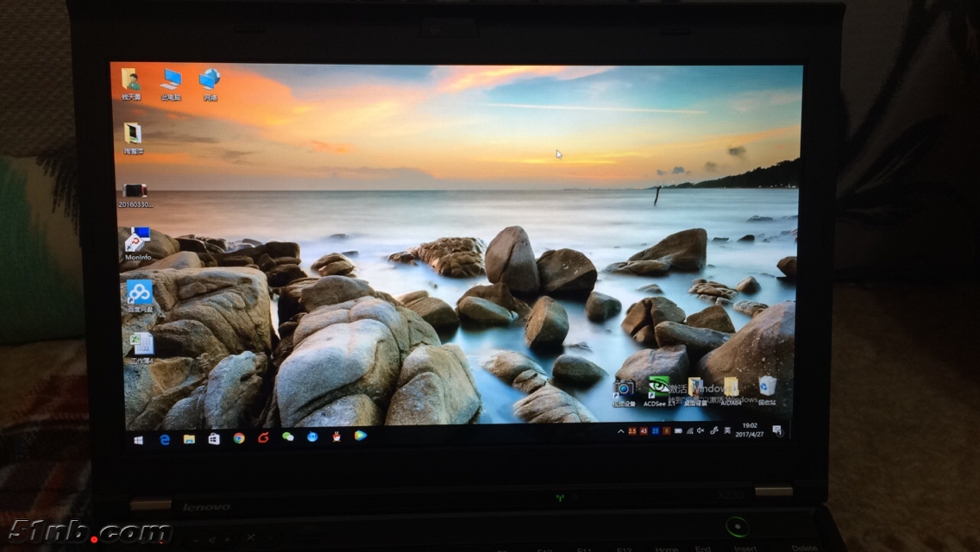Open the AIDA64 folder on the desktop

click(731, 392)
